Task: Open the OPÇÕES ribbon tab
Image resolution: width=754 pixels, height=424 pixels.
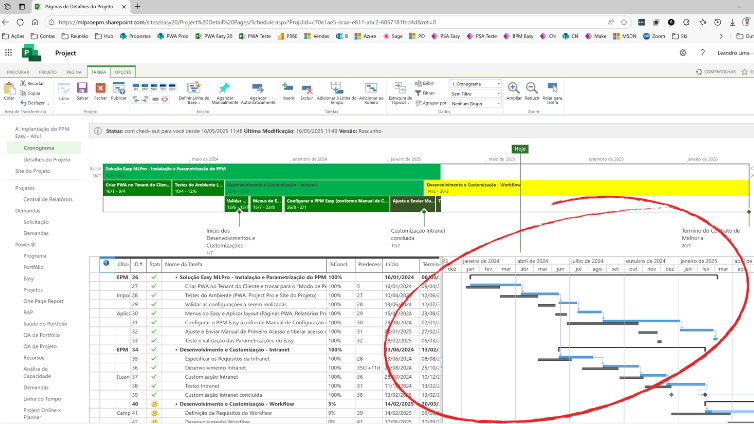Action: pos(123,72)
